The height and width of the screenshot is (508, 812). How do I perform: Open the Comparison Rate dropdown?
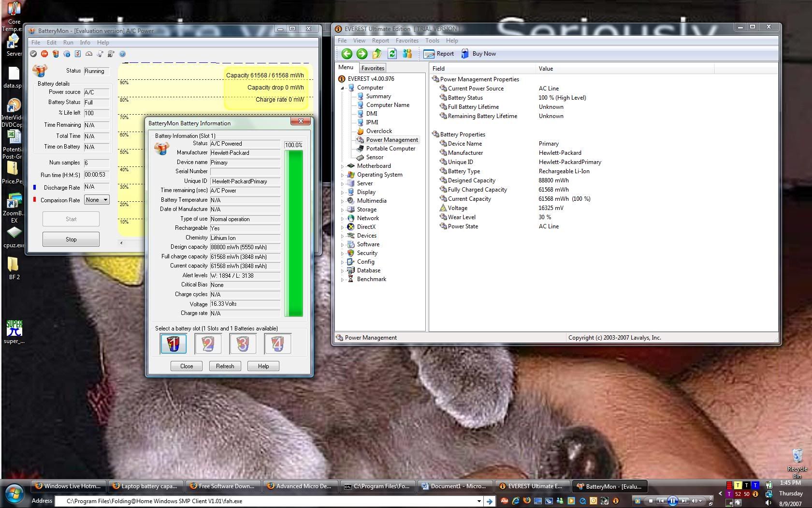(97, 200)
